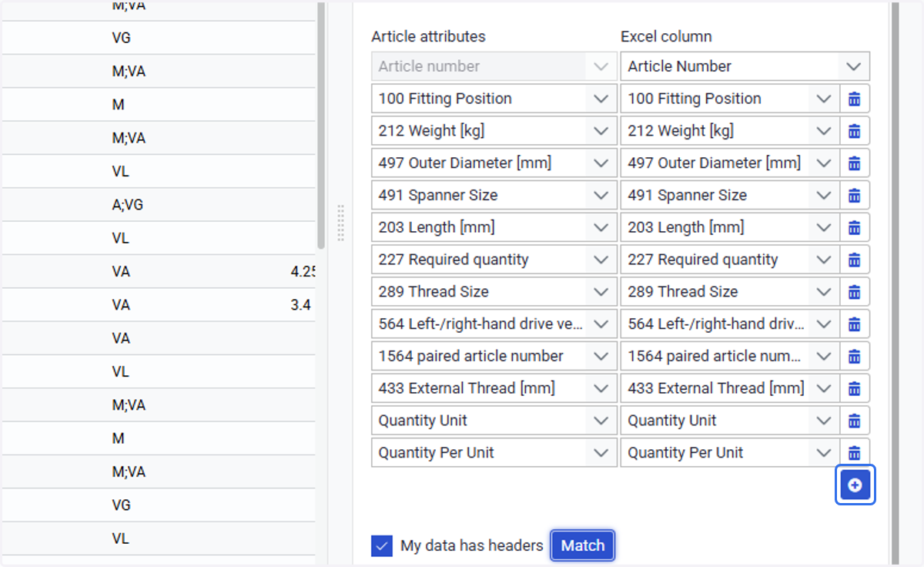This screenshot has width=924, height=567.
Task: Delete the Quantity Unit mapping row
Action: coord(854,421)
